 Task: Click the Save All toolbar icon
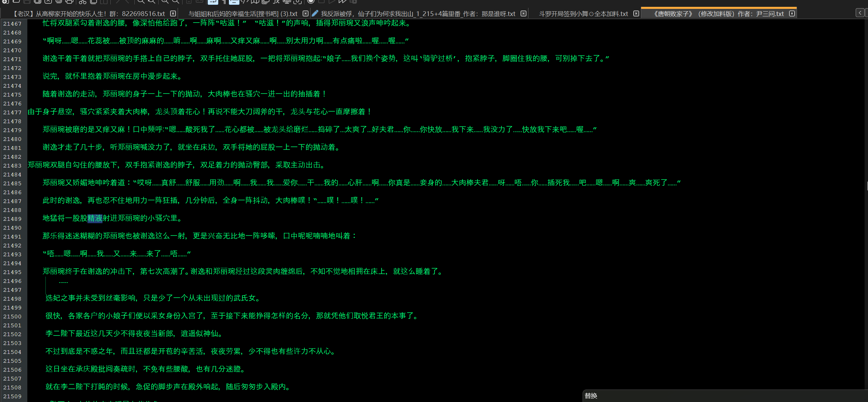point(38,2)
